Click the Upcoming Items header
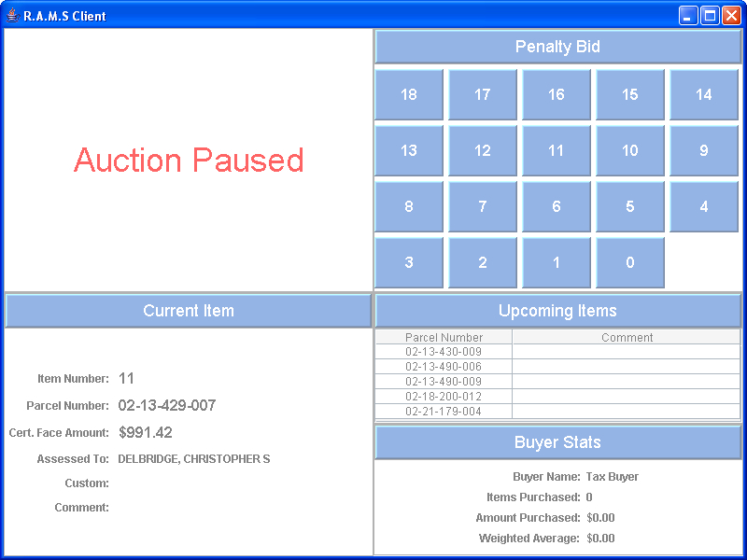 tap(557, 311)
